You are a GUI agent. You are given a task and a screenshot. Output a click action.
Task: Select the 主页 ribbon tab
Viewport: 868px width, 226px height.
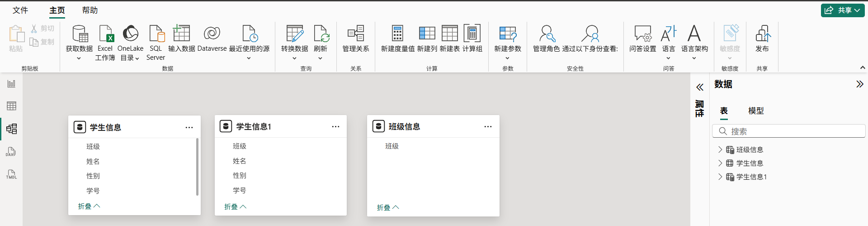pos(57,10)
